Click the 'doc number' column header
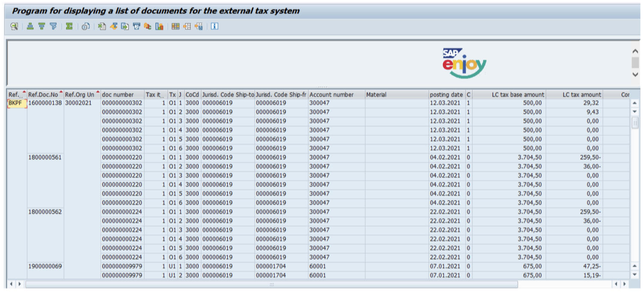 (x=118, y=95)
